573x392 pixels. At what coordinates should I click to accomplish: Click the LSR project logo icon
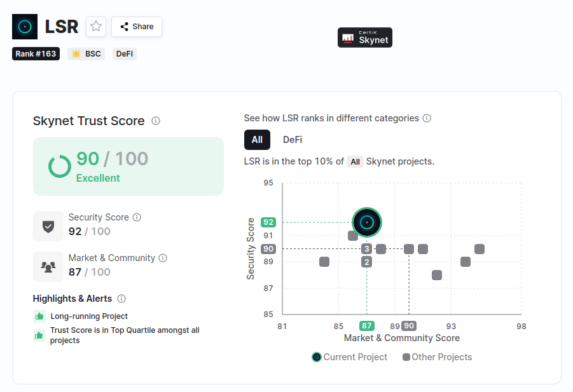click(24, 26)
